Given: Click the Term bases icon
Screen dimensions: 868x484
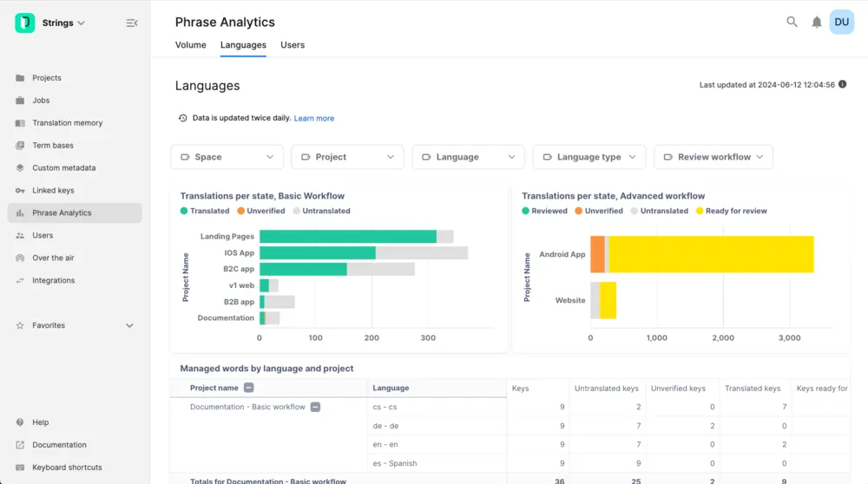Looking at the screenshot, I should click(x=20, y=146).
